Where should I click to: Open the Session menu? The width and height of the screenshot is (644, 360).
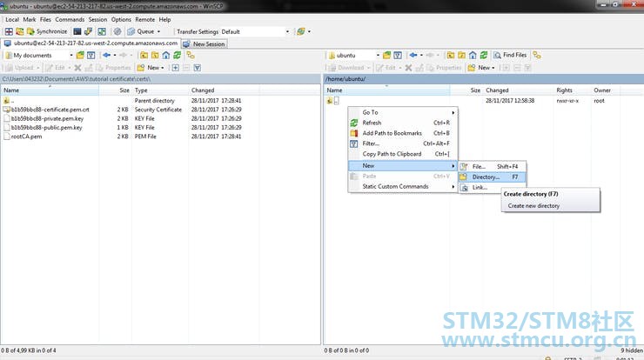click(97, 20)
